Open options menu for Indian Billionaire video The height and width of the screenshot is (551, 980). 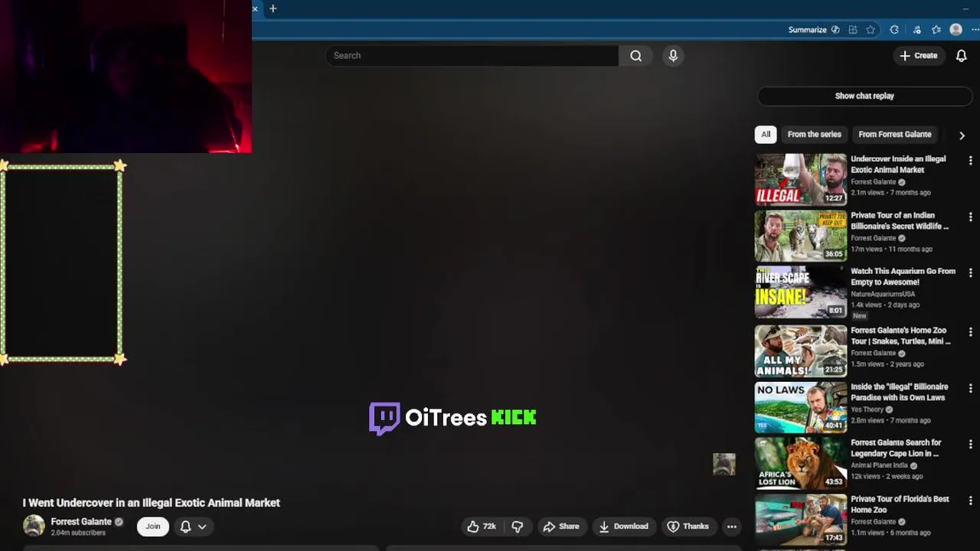(x=970, y=217)
